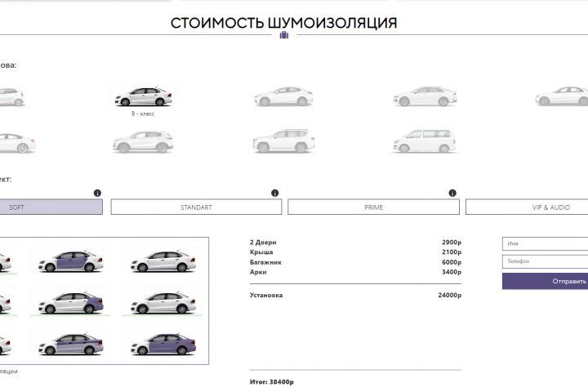This screenshot has width=588, height=392.
Task: Toggle car thumbnail with purple doors
Action: [70, 261]
